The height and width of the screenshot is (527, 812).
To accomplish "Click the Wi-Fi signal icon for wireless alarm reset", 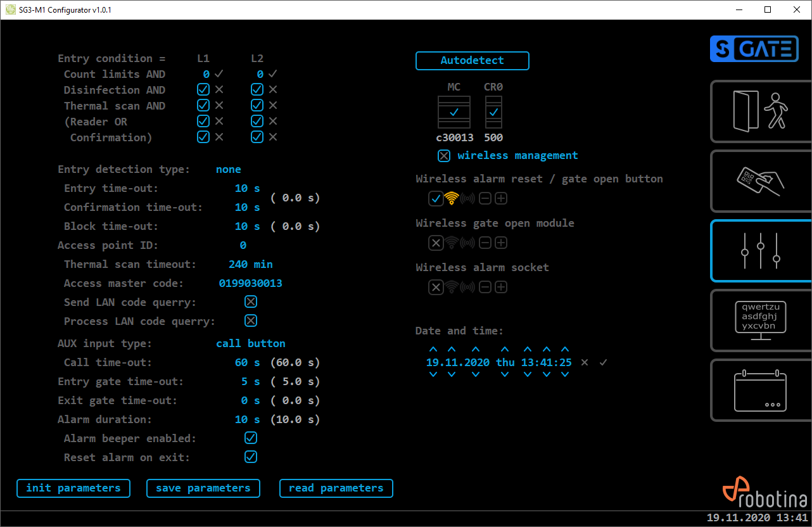I will point(451,199).
